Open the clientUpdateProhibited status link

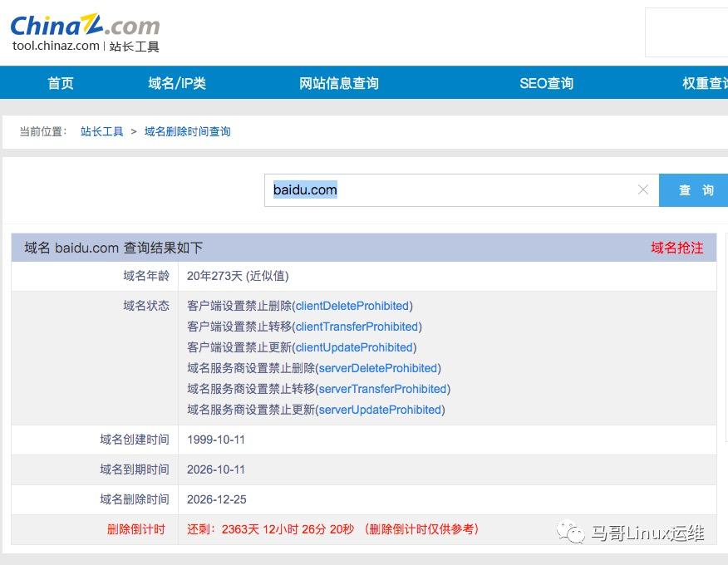coord(354,347)
